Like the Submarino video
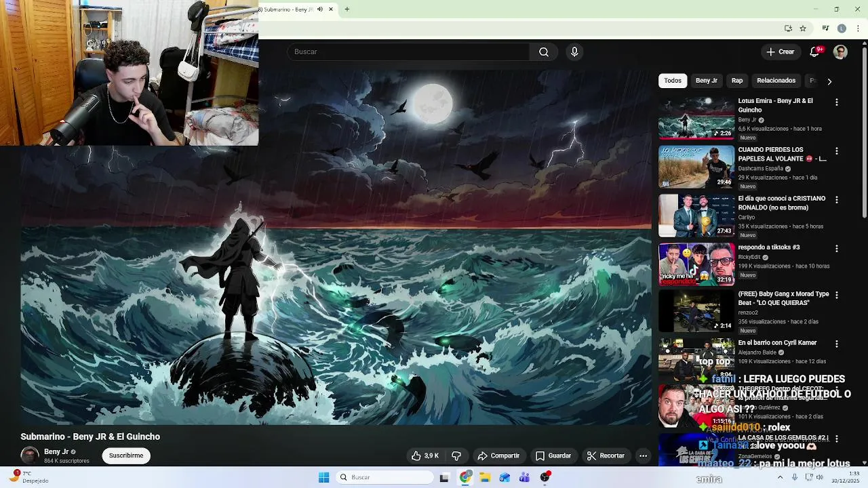Screen dimensions: 868x488 coord(425,455)
